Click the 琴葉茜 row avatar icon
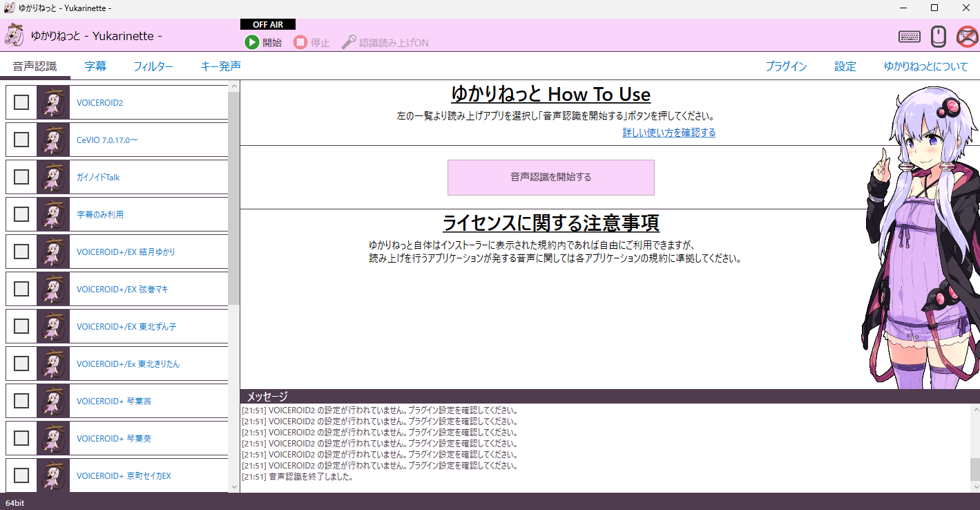This screenshot has height=510, width=980. click(53, 401)
